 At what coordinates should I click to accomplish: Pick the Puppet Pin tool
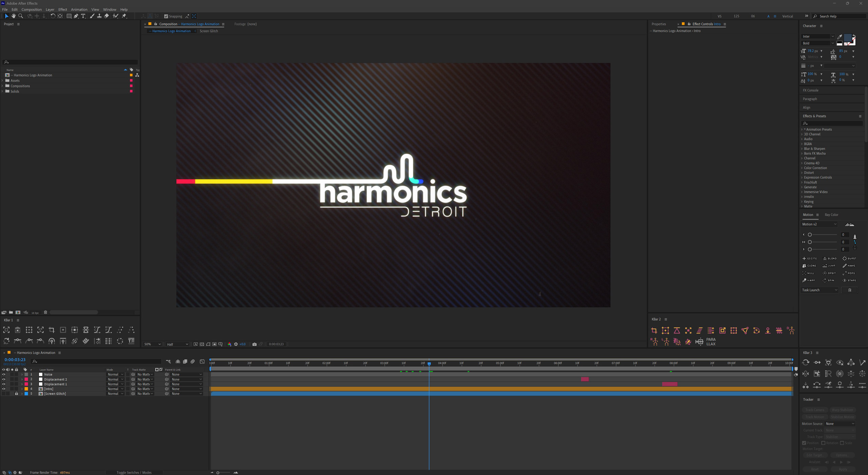coord(124,16)
